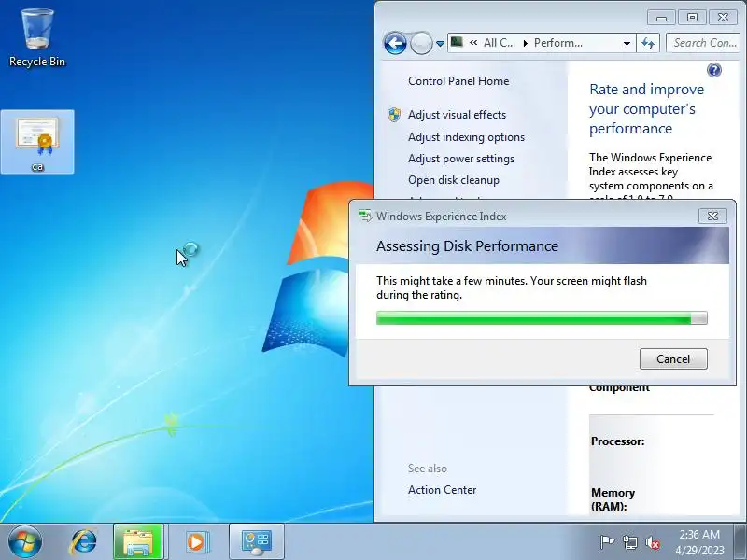Expand the arrow after All C... breadcrumb
This screenshot has width=747, height=560.
[525, 43]
